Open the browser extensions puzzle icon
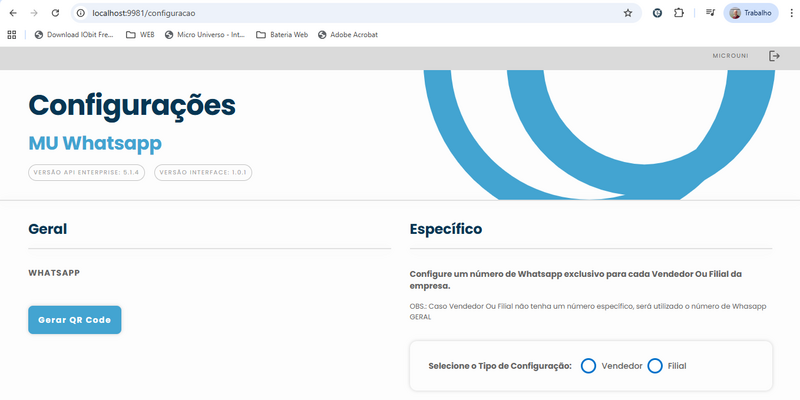The height and width of the screenshot is (400, 800). pos(679,13)
